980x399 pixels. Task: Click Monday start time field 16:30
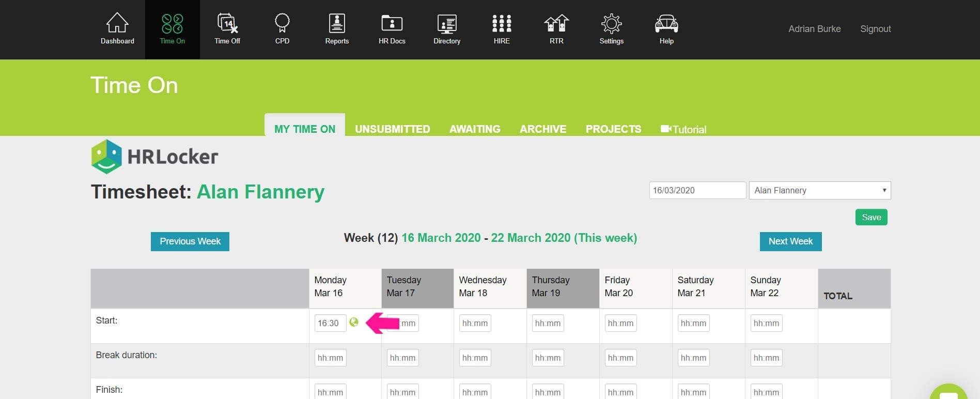[330, 323]
